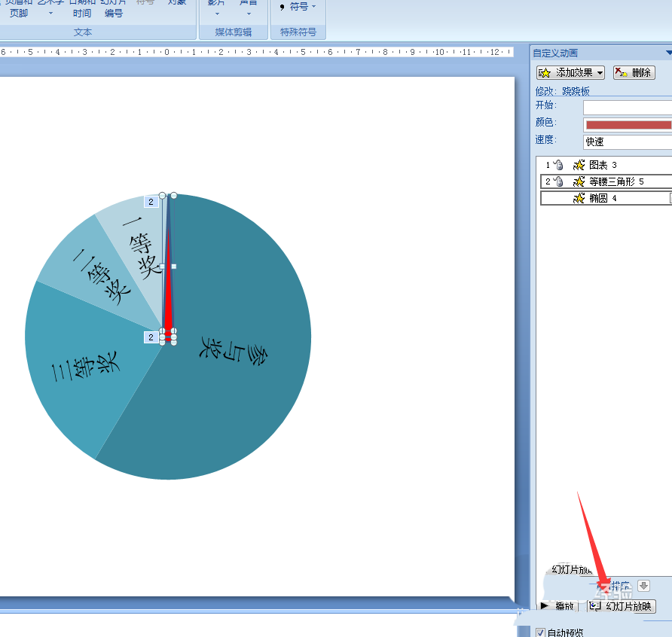The height and width of the screenshot is (637, 672).
Task: Click the mouse-trigger icon on row 1
Action: (558, 165)
